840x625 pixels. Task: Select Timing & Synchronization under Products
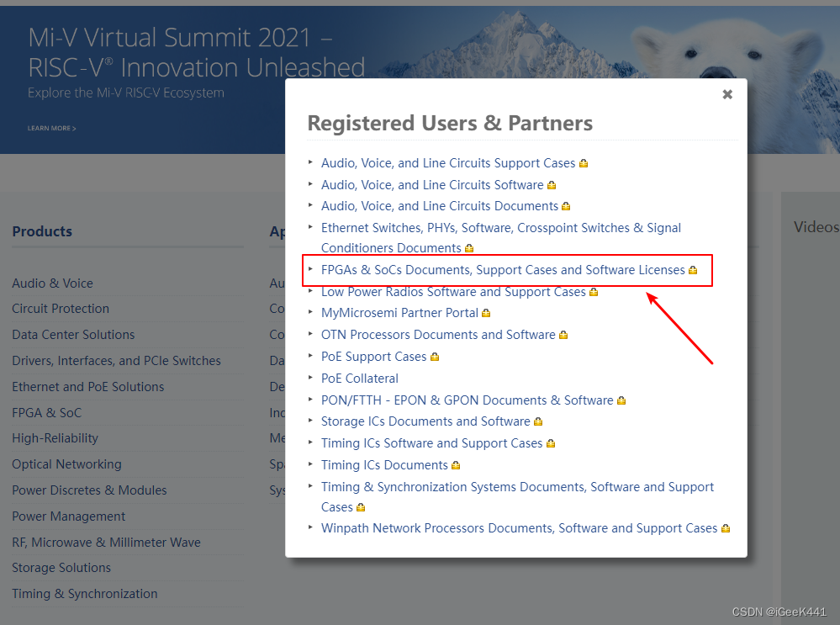tap(85, 595)
